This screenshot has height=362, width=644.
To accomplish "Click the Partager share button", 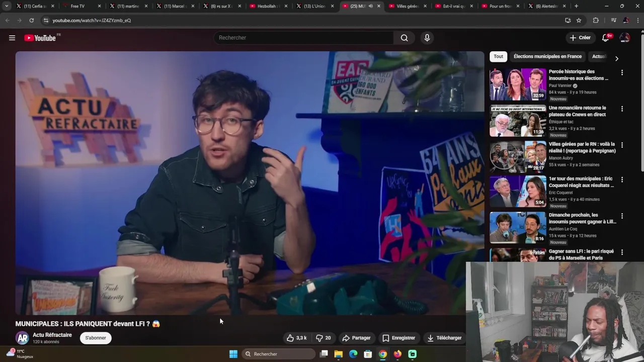I will point(356,338).
